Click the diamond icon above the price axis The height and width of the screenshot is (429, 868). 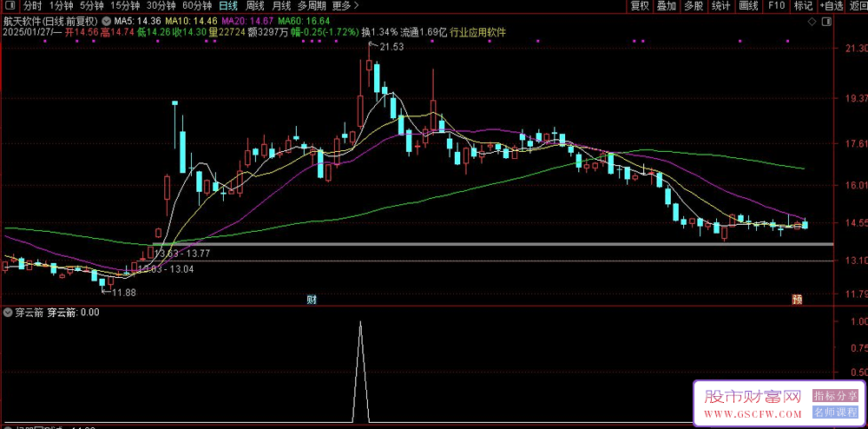point(811,19)
